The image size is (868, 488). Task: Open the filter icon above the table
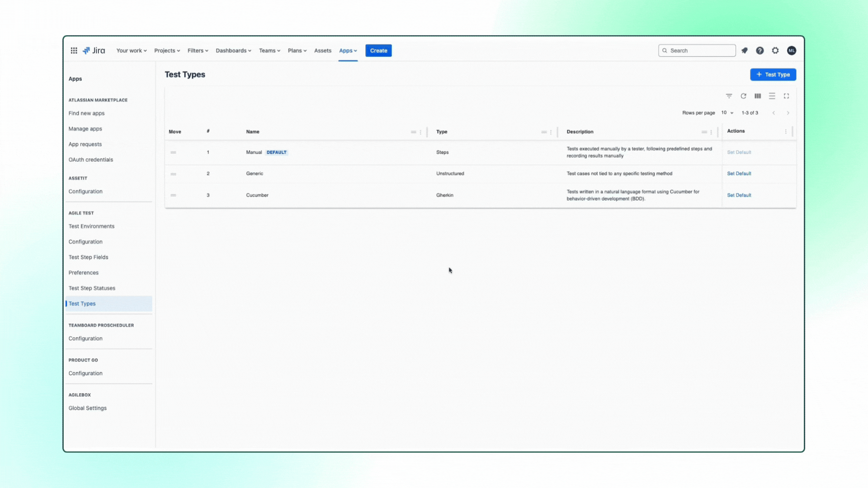pos(729,96)
